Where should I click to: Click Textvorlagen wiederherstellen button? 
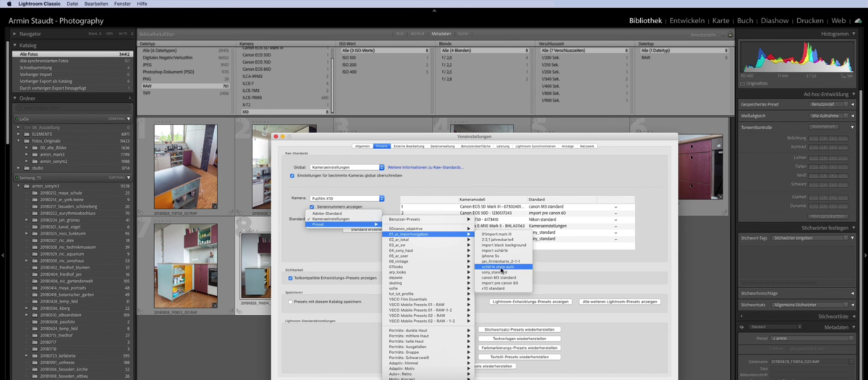click(519, 338)
